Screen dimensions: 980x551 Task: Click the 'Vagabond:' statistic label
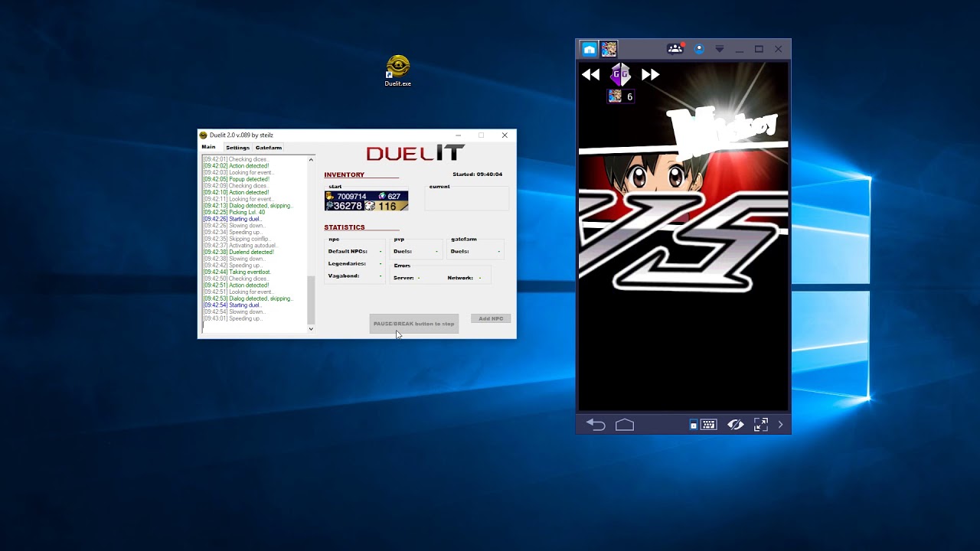(x=344, y=275)
